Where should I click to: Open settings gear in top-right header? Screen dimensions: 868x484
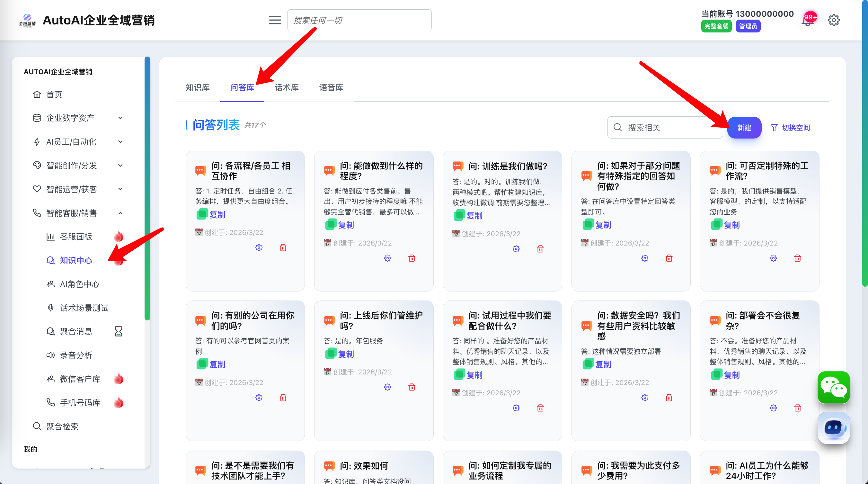(834, 20)
